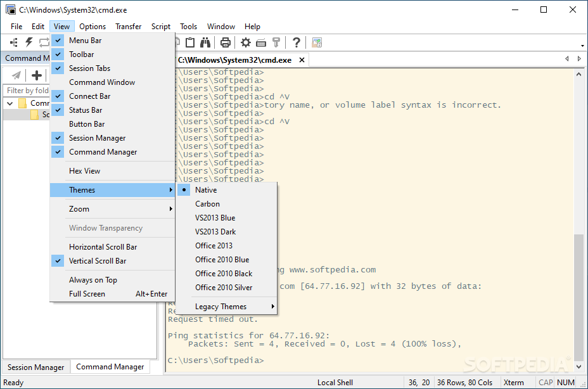Screen dimensions: 588x389
Task: Collapse the Commands folder tree node
Action: [x=10, y=103]
